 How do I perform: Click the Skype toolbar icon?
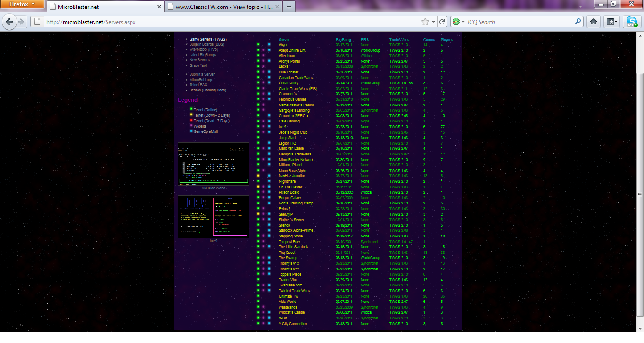pos(631,22)
